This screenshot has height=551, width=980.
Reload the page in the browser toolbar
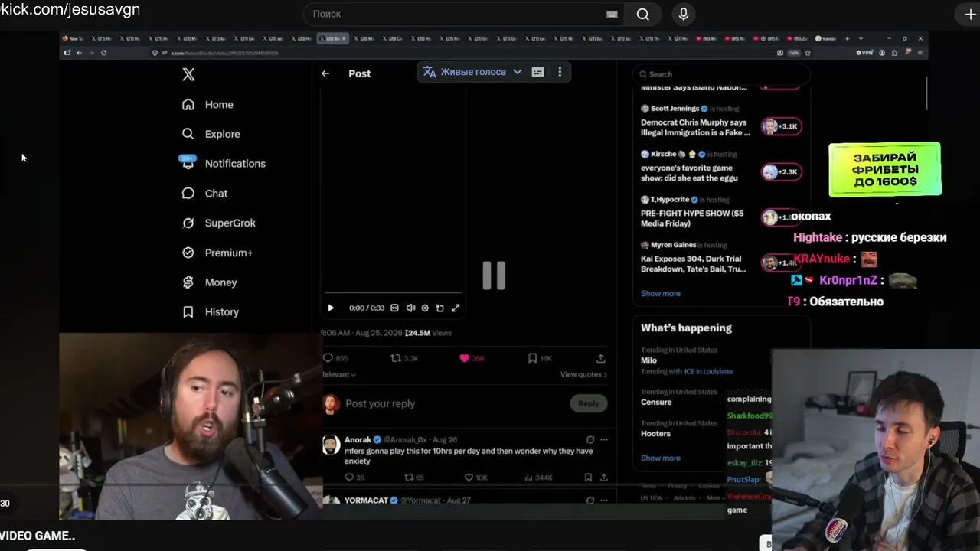[x=103, y=53]
